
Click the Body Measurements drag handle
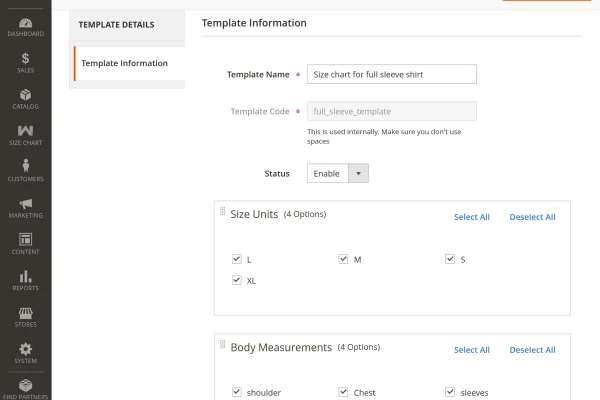coord(221,345)
